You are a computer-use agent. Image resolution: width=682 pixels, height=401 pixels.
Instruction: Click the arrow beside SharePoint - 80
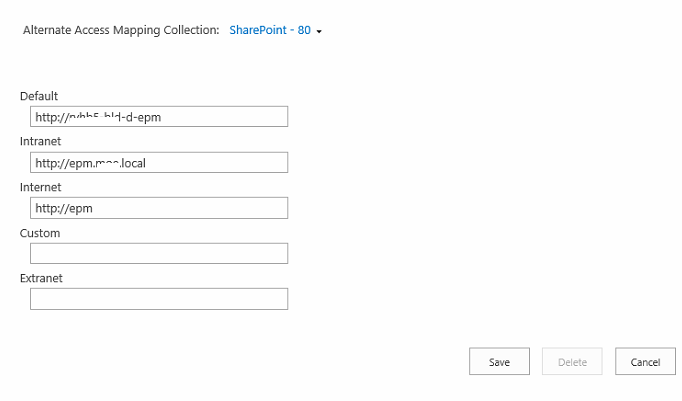pos(319,32)
